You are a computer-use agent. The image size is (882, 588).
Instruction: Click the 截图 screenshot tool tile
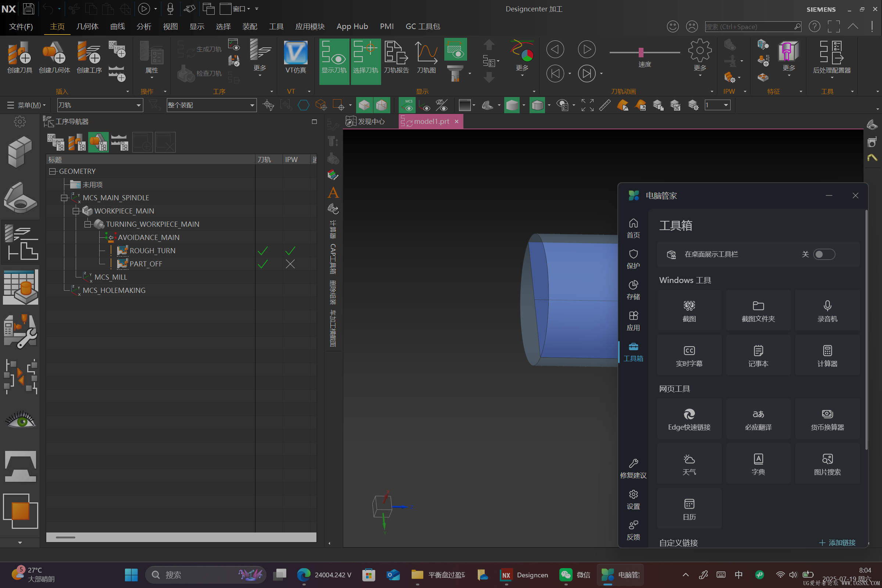point(689,311)
